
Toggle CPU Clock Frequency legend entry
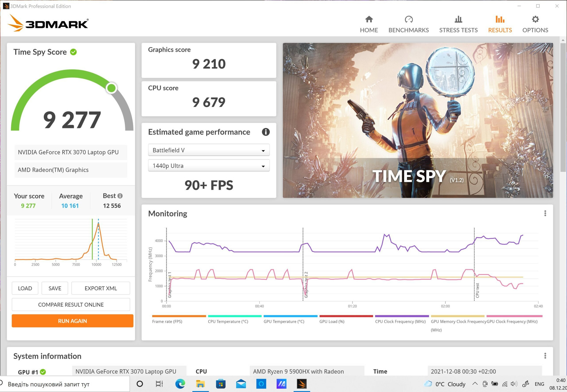(402, 320)
